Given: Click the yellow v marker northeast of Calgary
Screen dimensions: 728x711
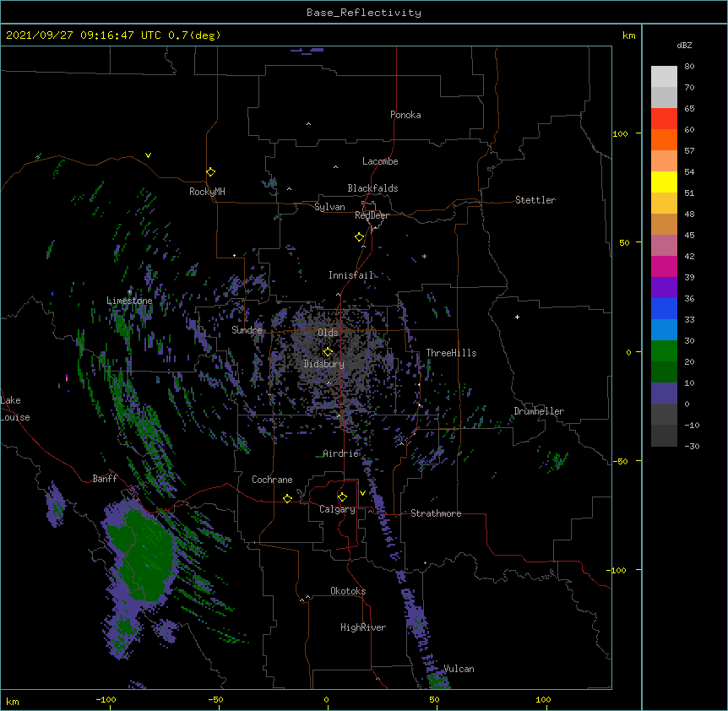Looking at the screenshot, I should [362, 493].
